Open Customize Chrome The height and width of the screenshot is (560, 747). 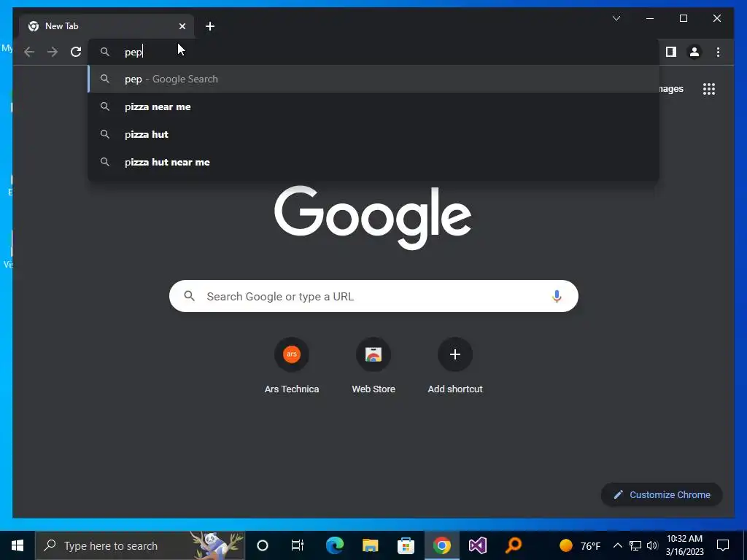(x=662, y=495)
